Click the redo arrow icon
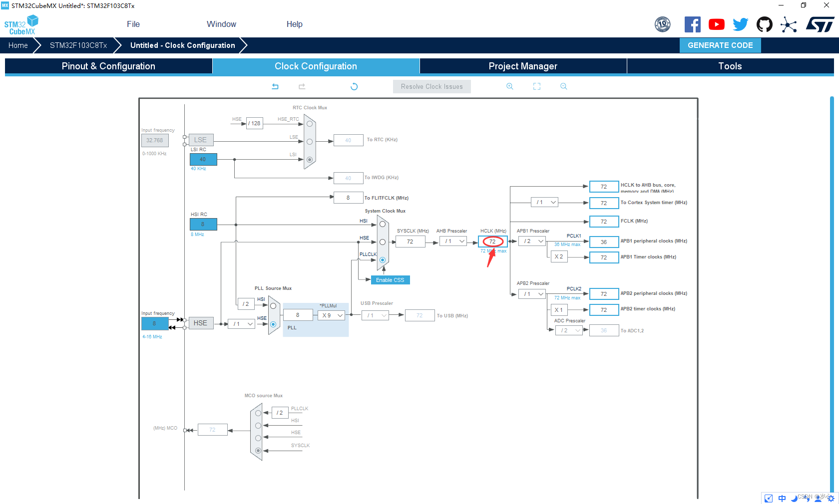The image size is (839, 504). tap(302, 86)
